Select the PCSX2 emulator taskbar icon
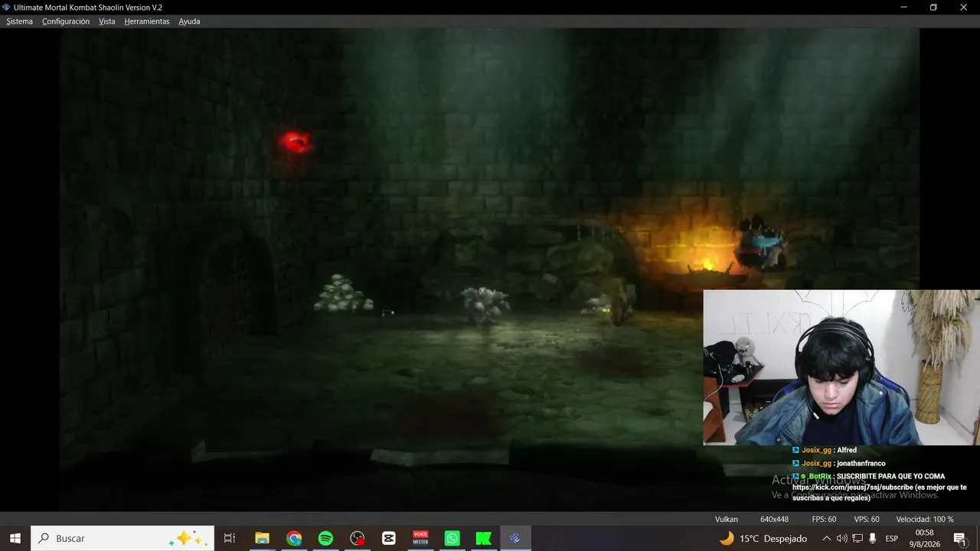This screenshot has width=980, height=551. (x=515, y=539)
